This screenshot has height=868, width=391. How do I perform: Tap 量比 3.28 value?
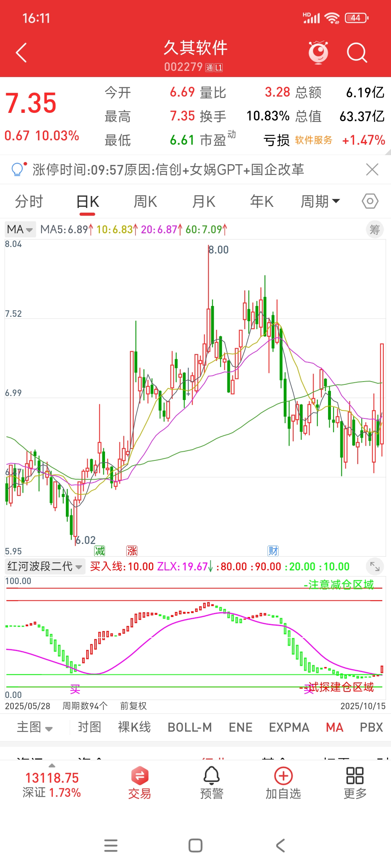(x=277, y=92)
